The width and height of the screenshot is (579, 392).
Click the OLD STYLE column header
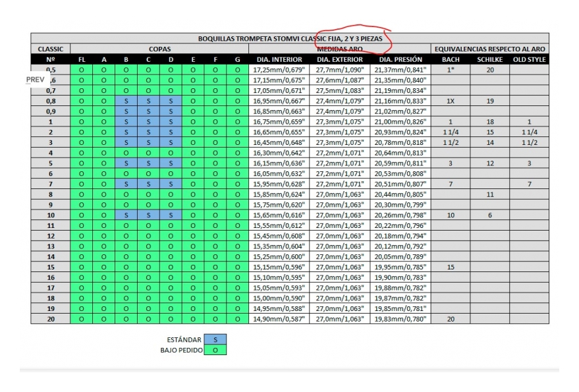[529, 59]
